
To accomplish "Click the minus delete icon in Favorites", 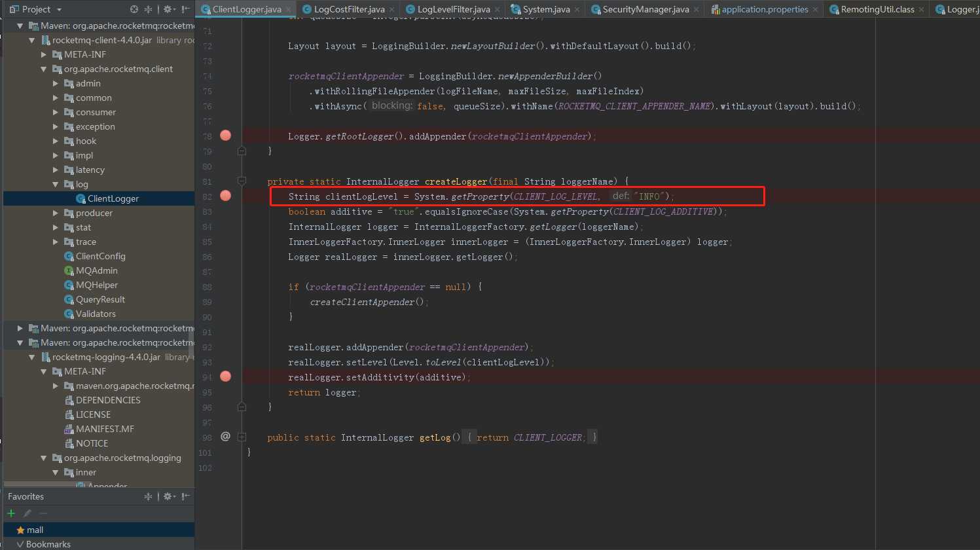I will coord(43,513).
